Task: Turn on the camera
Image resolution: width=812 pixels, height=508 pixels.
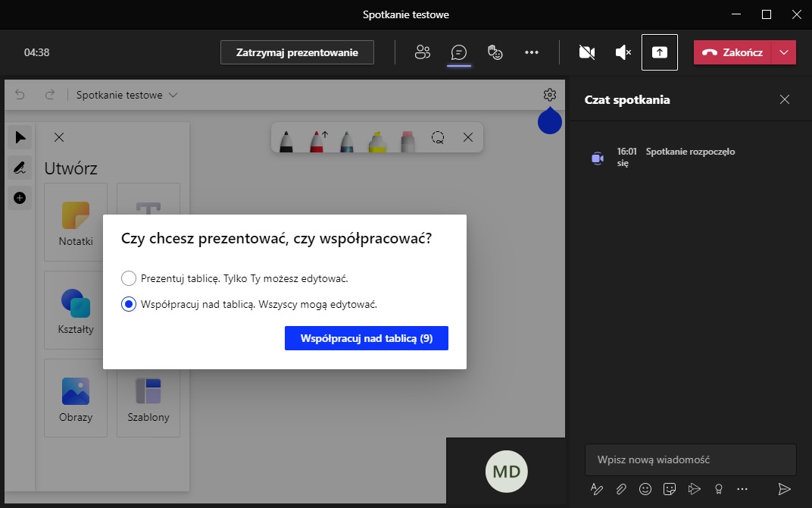Action: (586, 52)
